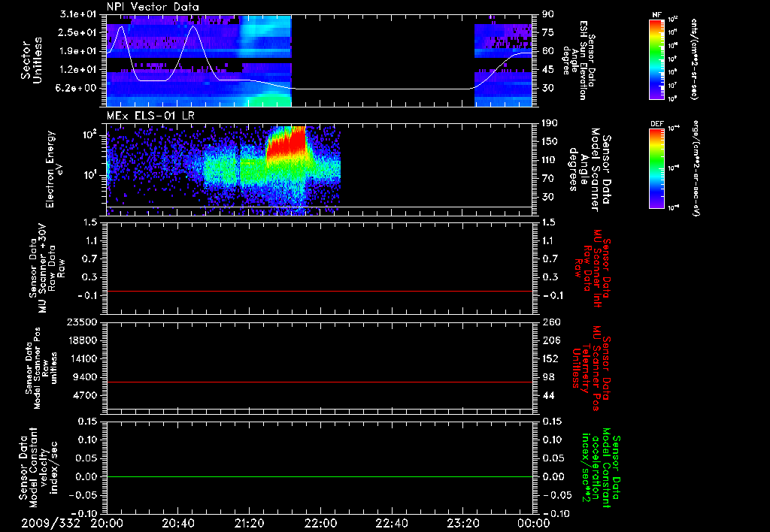Click the NF color bar units label cnts/(cm**2-sr-sec)

tap(694, 59)
